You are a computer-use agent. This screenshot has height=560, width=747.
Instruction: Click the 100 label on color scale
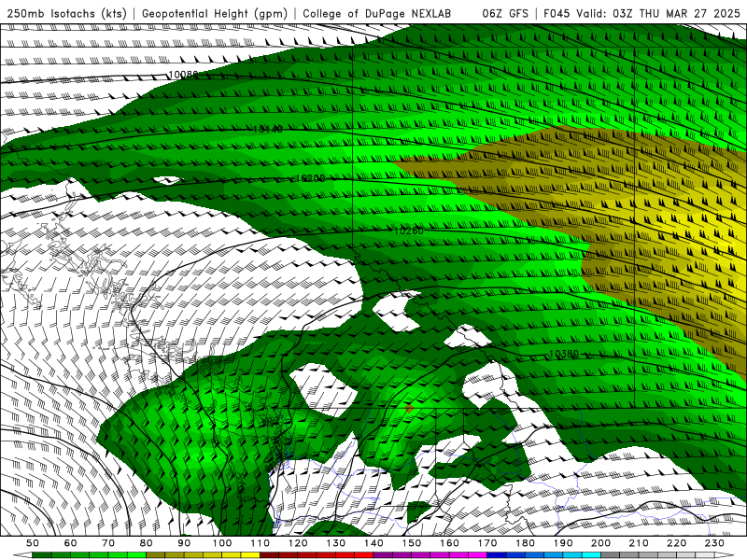pyautogui.click(x=222, y=543)
